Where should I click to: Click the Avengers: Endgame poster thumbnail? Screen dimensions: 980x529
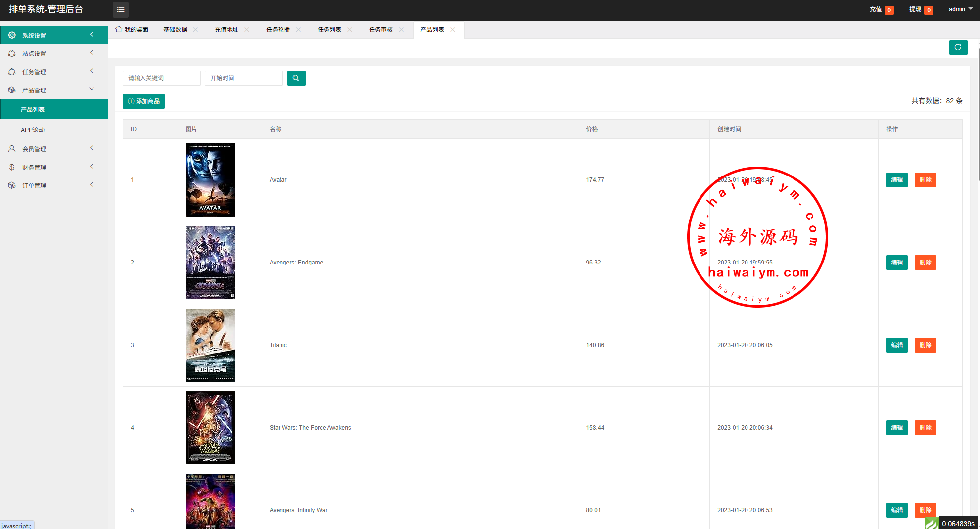210,263
